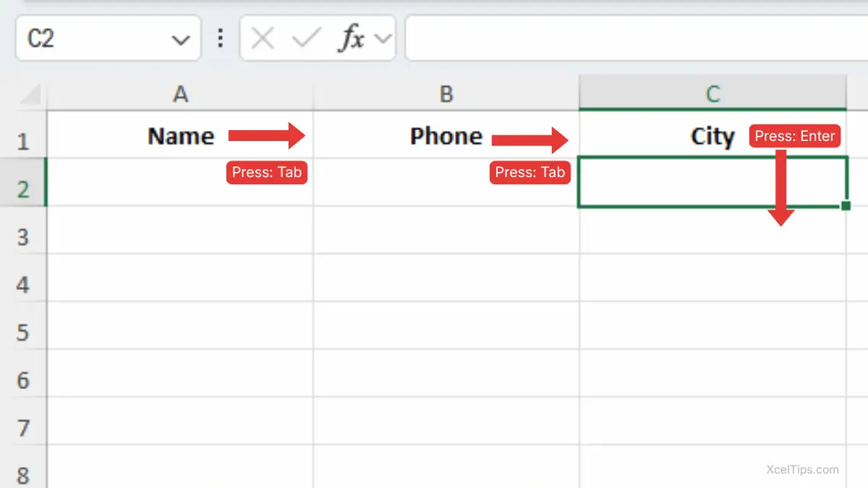The image size is (868, 488).
Task: Click the Cancel (X) formula bar icon
Action: tap(263, 39)
